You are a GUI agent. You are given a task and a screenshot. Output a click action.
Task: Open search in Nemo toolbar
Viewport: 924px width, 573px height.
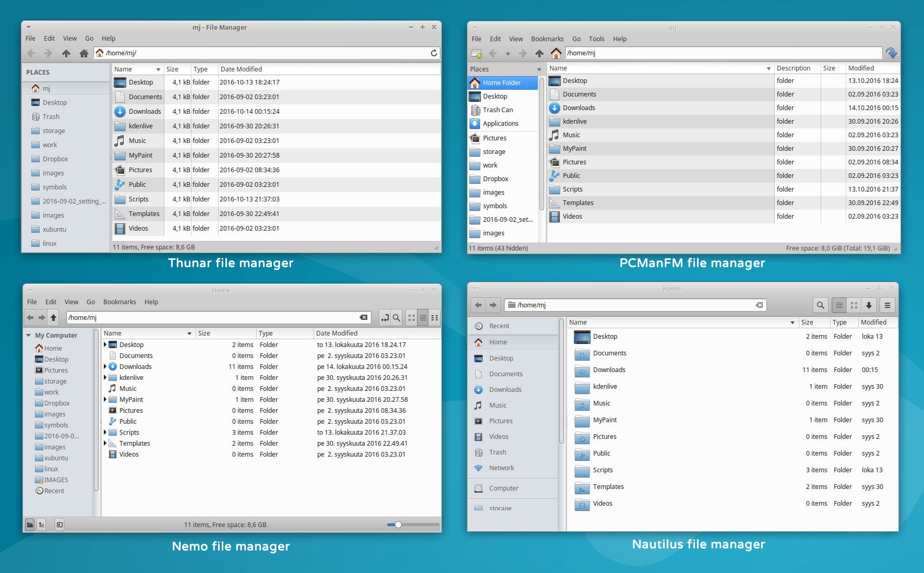click(397, 317)
